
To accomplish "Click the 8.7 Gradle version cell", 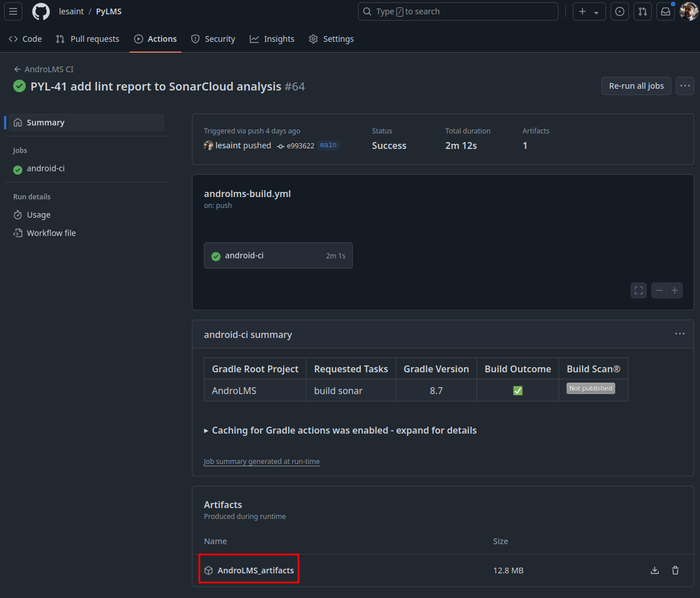I will [x=436, y=391].
